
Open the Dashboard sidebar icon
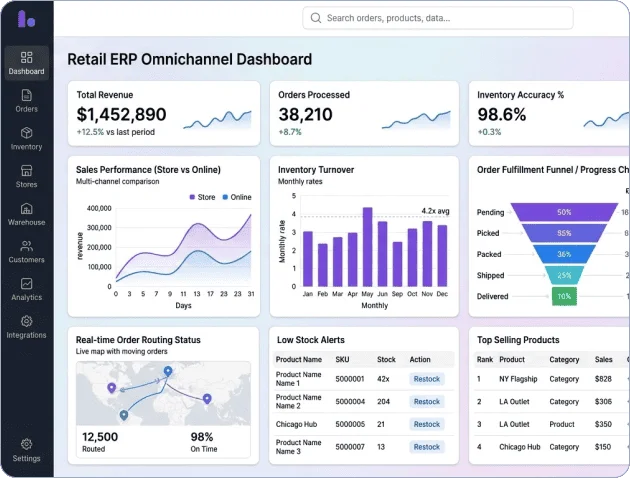point(27,57)
